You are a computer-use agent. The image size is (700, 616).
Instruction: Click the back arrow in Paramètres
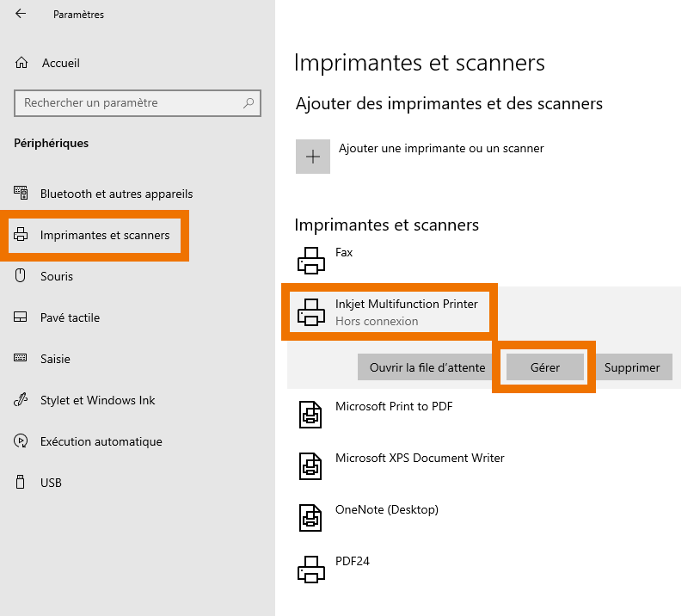(x=21, y=14)
